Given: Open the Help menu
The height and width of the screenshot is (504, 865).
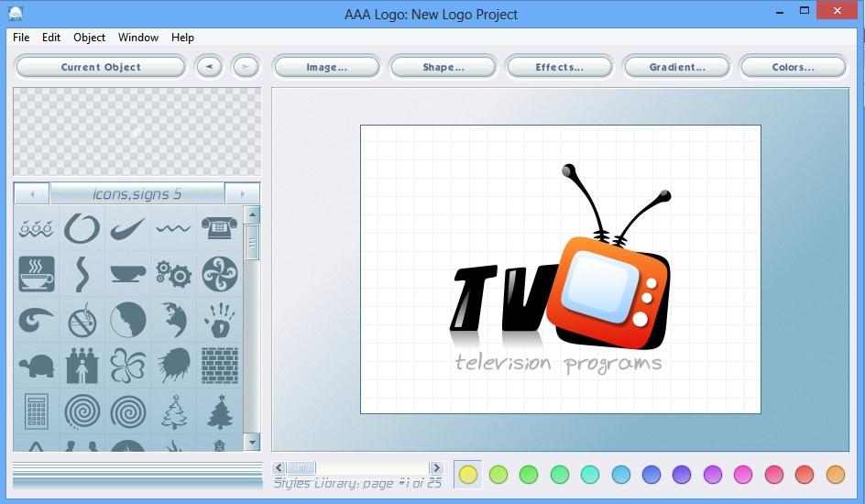Looking at the screenshot, I should click(182, 38).
